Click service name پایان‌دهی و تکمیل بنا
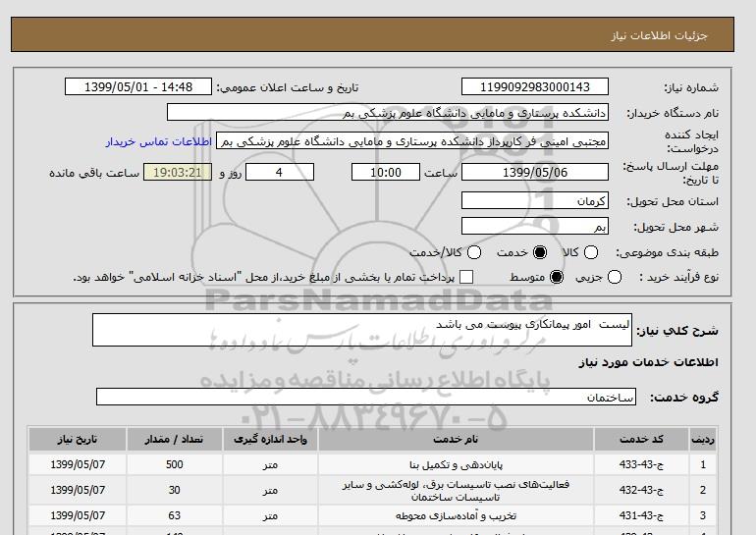 [456, 464]
